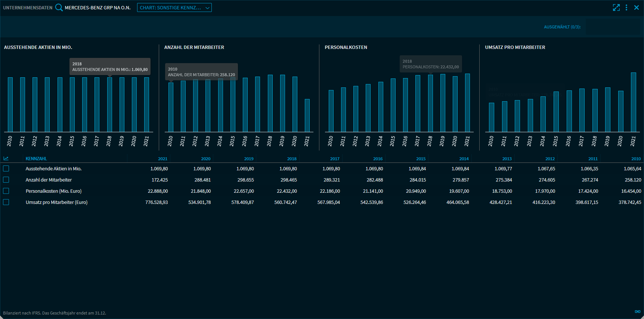The width and height of the screenshot is (644, 319).
Task: Click the Ausgewählt (0/3) selection label
Action: click(x=562, y=27)
